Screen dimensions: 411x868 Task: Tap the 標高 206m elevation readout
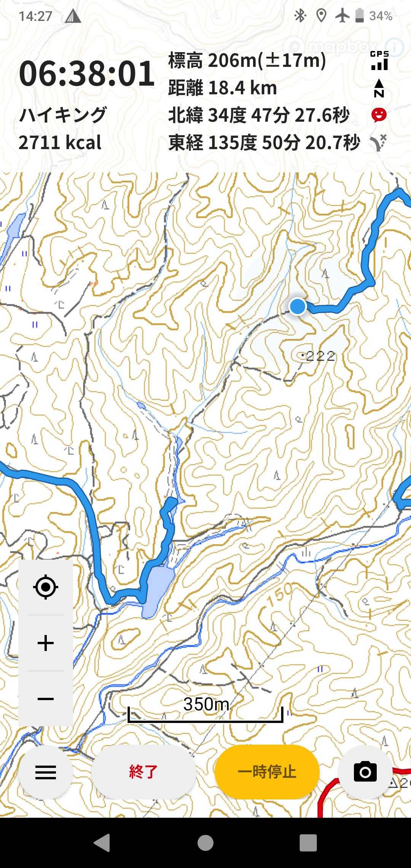247,61
